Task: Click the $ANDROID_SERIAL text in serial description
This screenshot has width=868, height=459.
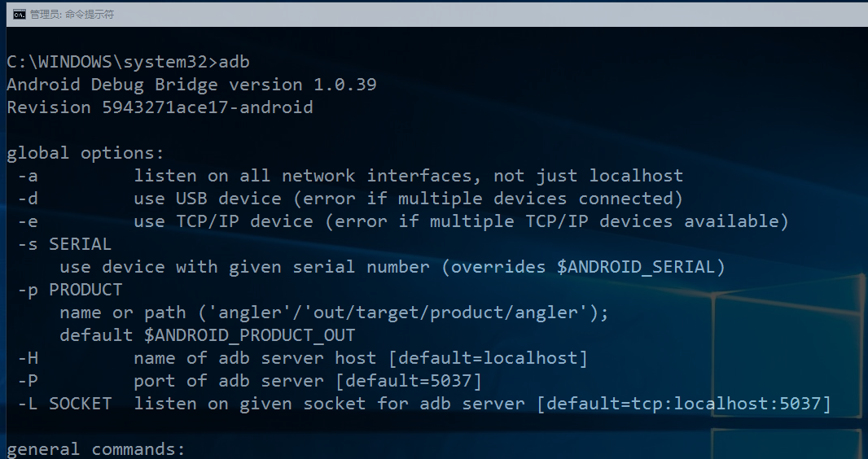Action: pos(636,267)
